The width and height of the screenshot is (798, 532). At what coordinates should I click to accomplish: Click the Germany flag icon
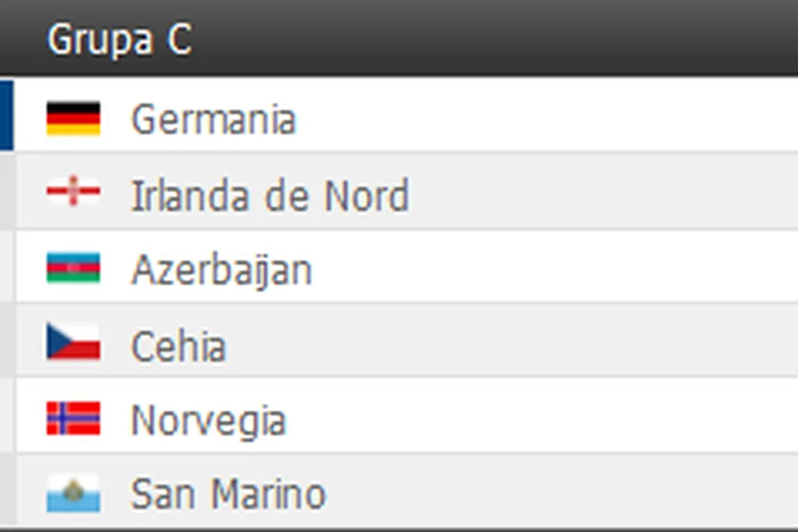coord(73,119)
